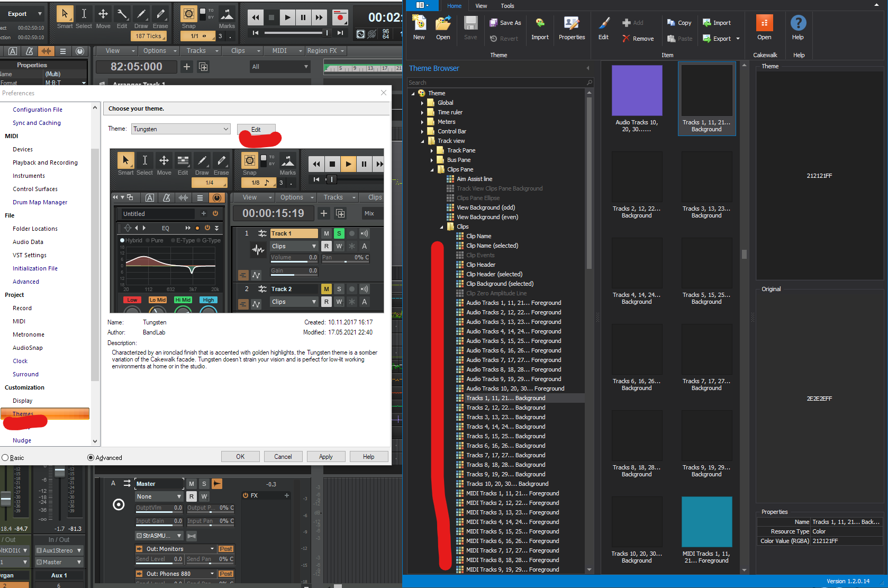
Task: Open View ribbon tab in Theme Editor
Action: [x=481, y=6]
